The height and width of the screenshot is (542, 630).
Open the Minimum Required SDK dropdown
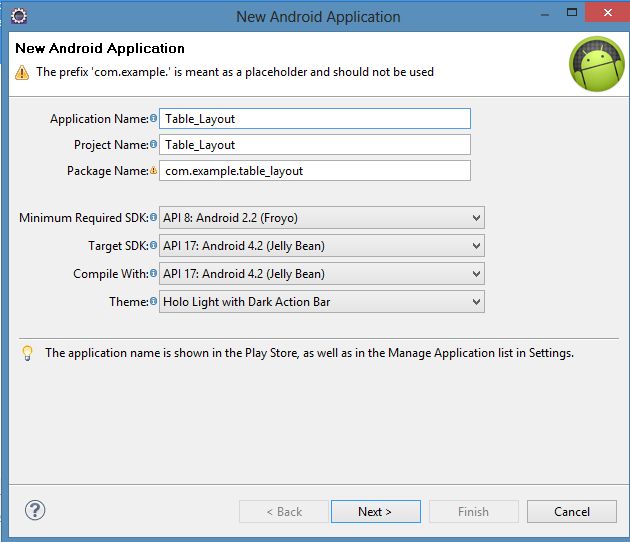321,218
